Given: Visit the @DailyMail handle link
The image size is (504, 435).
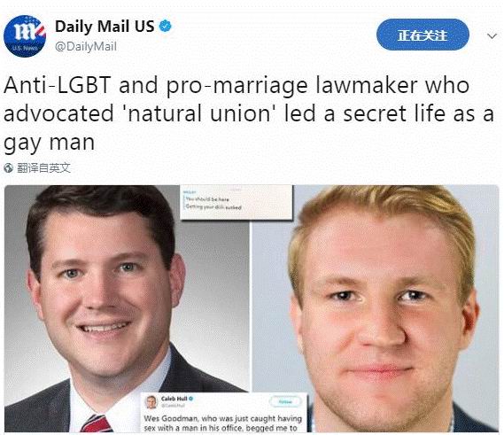Looking at the screenshot, I should point(86,47).
